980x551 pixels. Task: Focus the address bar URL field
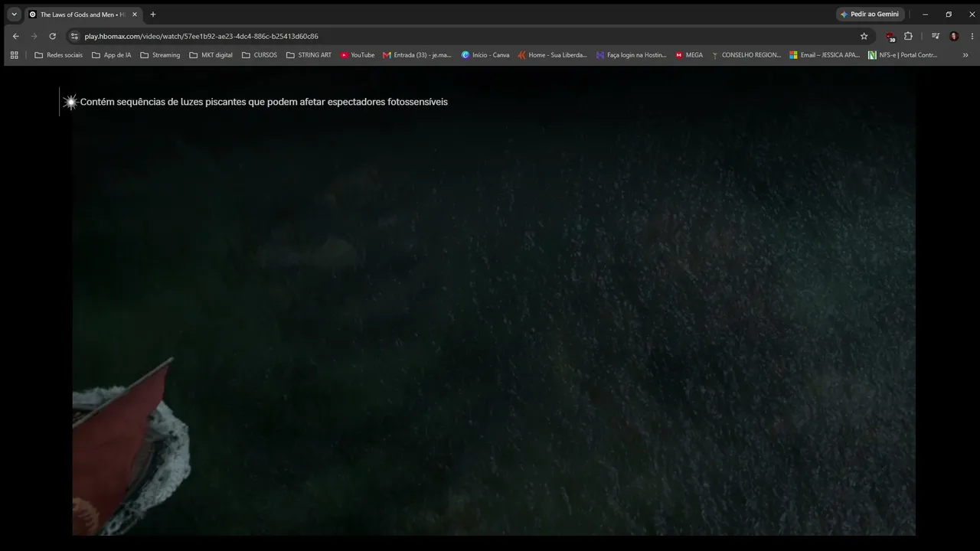467,36
